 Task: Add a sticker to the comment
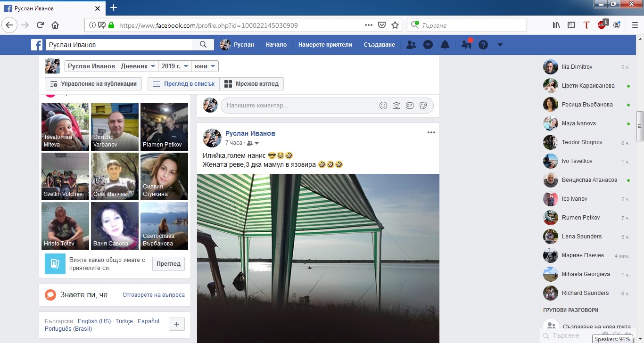point(423,106)
